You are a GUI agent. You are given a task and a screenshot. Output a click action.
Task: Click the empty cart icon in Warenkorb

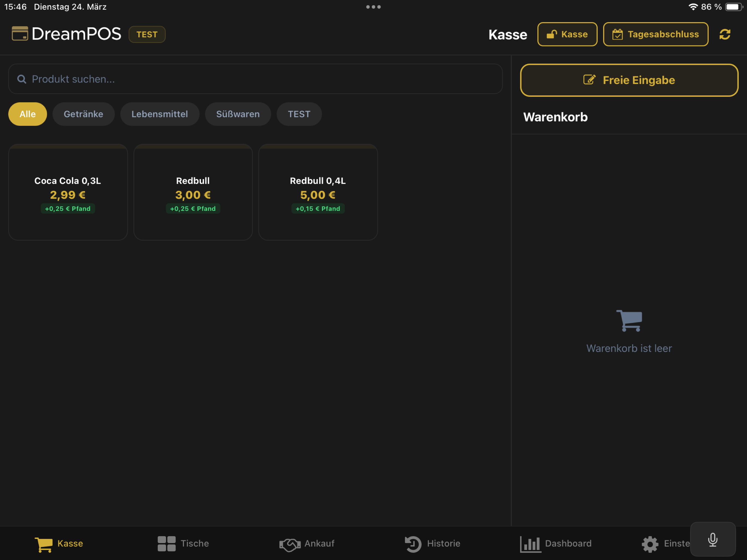coord(629,320)
